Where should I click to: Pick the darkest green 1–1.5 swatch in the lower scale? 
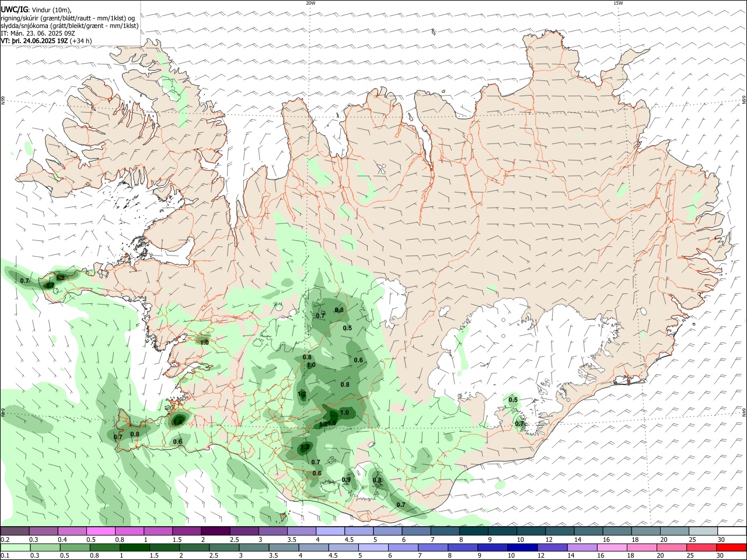[x=134, y=548]
